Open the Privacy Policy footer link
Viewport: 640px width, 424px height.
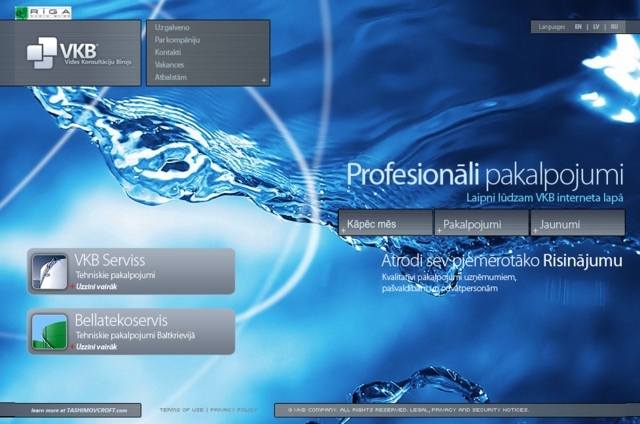(233, 410)
